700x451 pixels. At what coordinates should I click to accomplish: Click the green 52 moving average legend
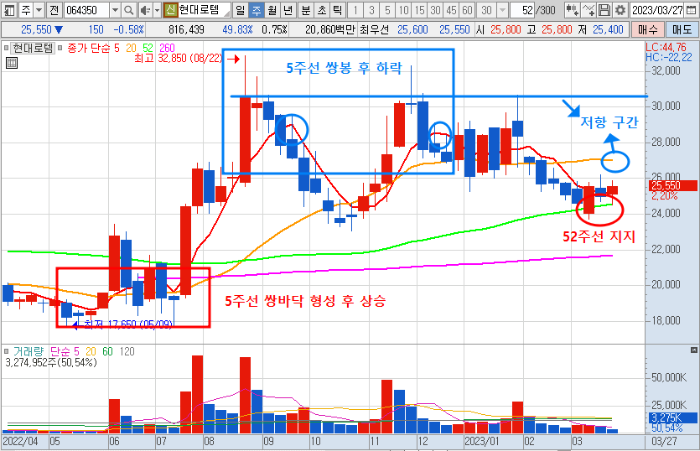(148, 48)
